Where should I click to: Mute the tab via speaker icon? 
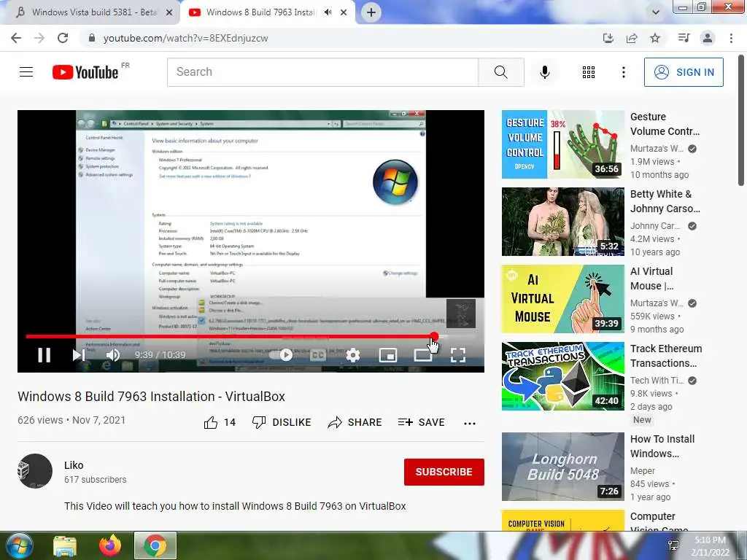click(328, 12)
